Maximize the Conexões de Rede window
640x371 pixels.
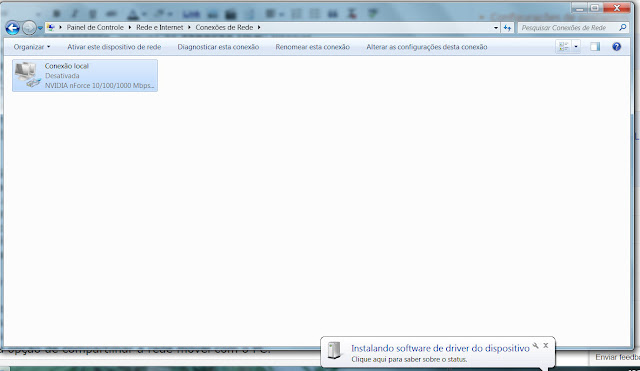click(595, 8)
